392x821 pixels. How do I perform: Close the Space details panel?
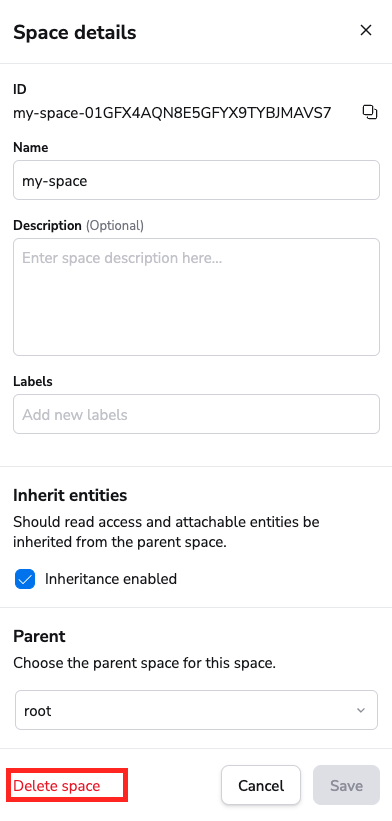[x=366, y=30]
